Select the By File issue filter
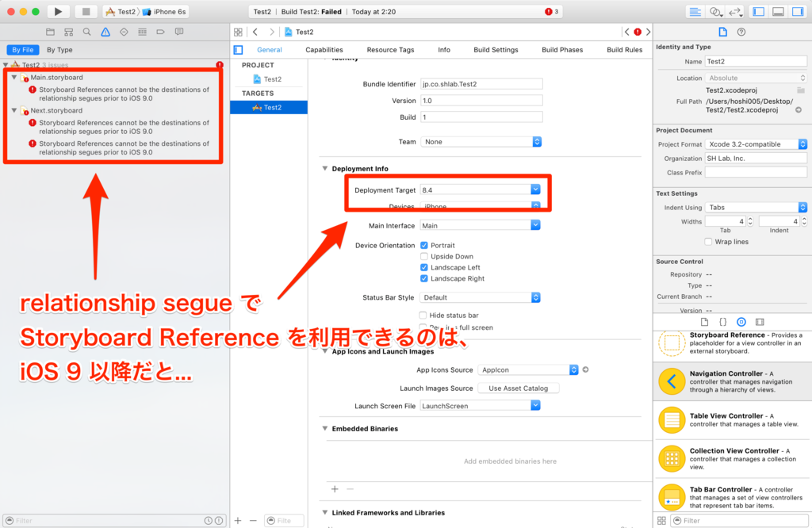The height and width of the screenshot is (528, 812). pos(23,50)
